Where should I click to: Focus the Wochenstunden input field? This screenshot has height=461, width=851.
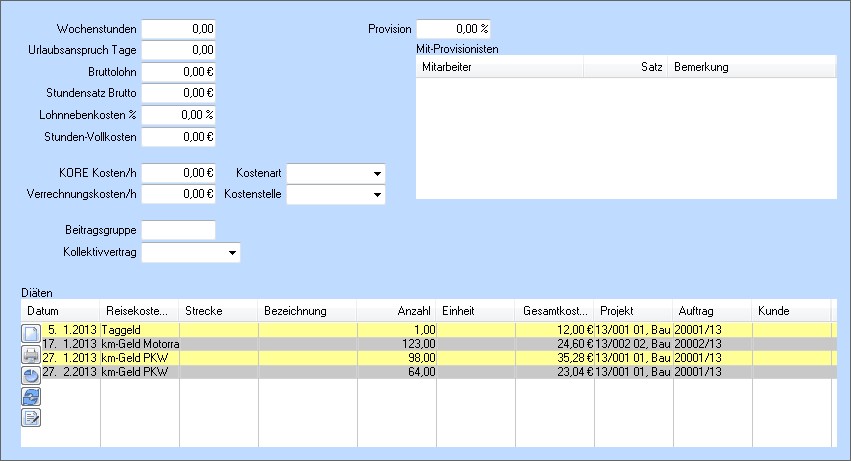[x=178, y=29]
